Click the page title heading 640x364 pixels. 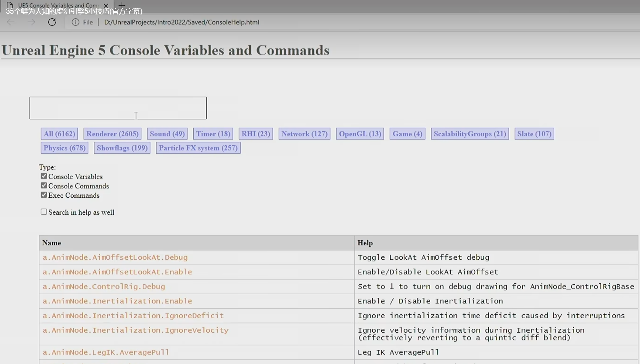click(165, 50)
